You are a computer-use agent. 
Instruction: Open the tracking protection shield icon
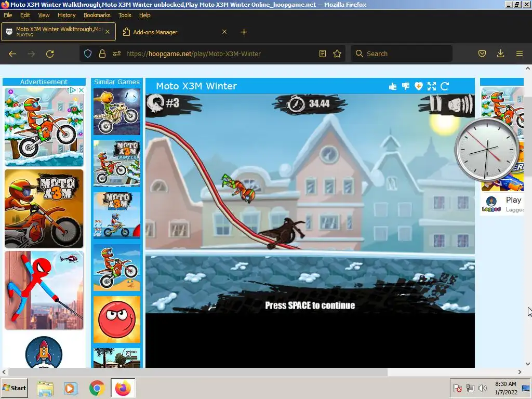tap(87, 54)
